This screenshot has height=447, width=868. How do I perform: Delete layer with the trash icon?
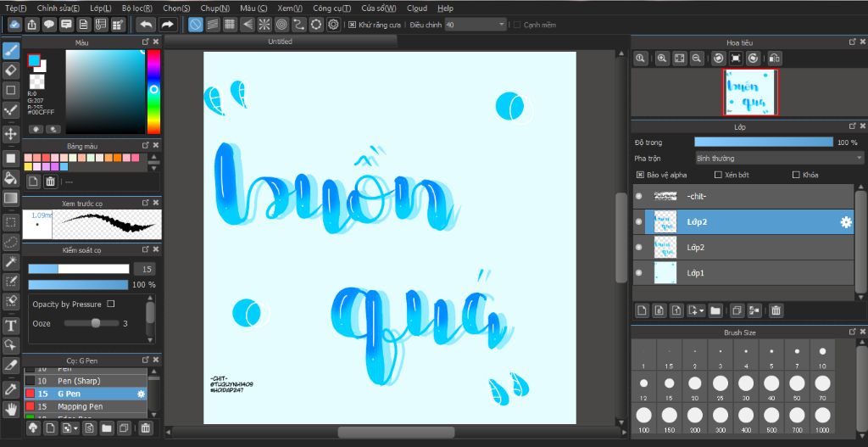point(776,310)
